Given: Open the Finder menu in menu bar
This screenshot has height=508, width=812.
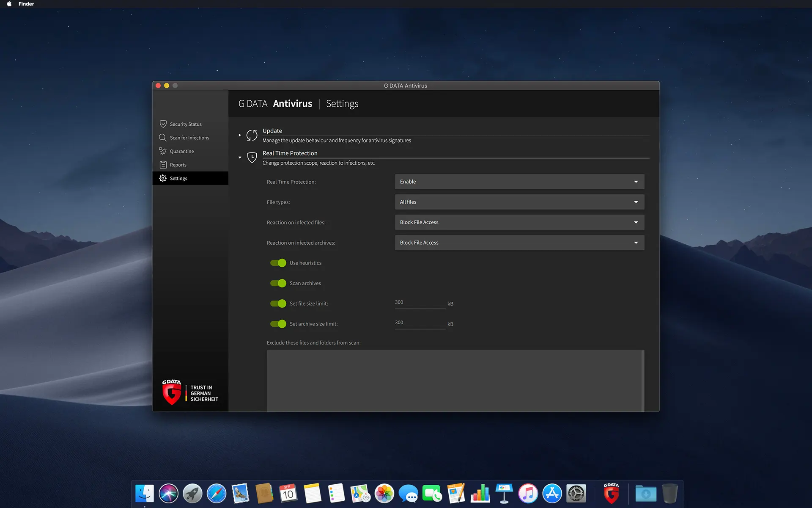Looking at the screenshot, I should pyautogui.click(x=26, y=4).
